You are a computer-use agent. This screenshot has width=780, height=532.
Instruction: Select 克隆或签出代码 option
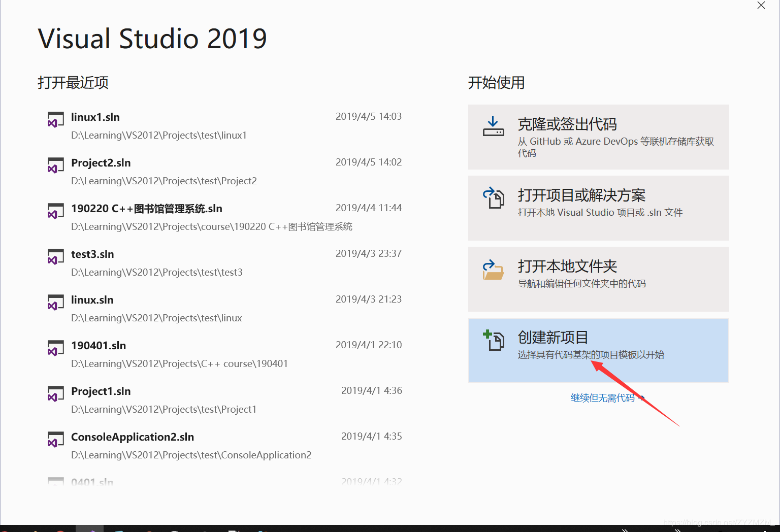598,137
